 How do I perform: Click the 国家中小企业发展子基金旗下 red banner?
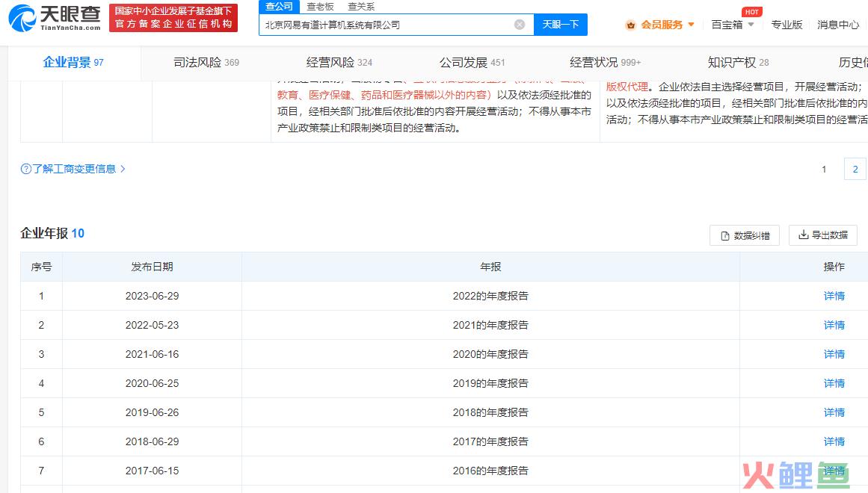173,18
